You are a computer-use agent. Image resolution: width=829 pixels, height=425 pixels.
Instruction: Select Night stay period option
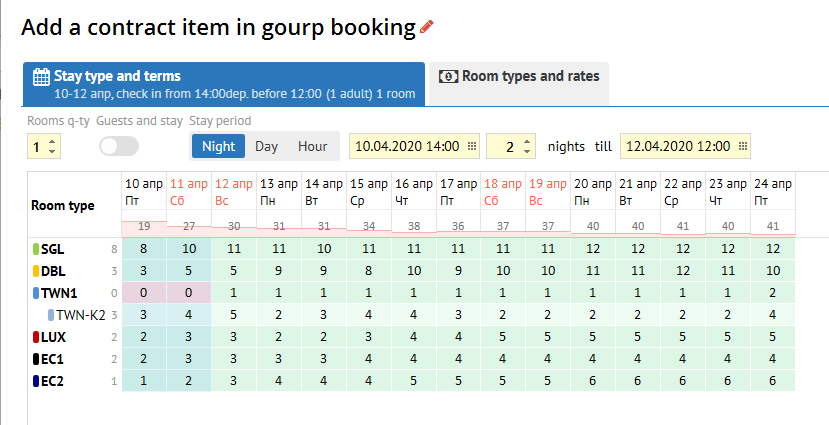click(218, 146)
